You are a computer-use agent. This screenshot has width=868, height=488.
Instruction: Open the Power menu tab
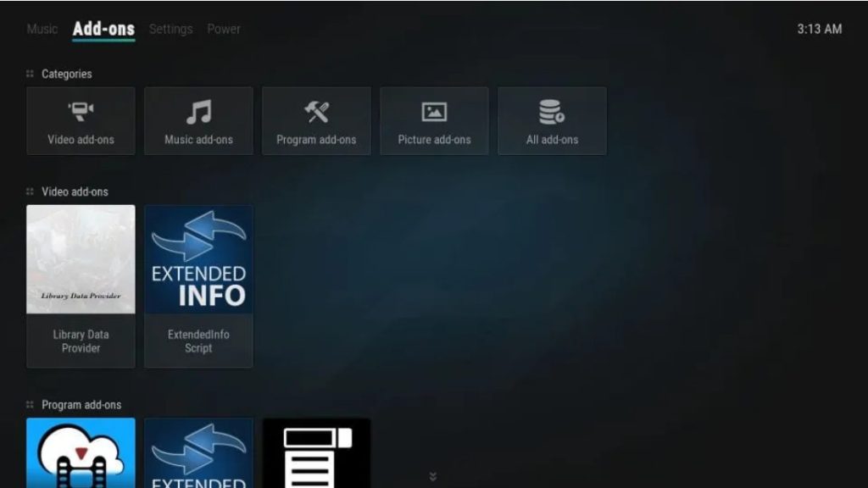tap(224, 29)
